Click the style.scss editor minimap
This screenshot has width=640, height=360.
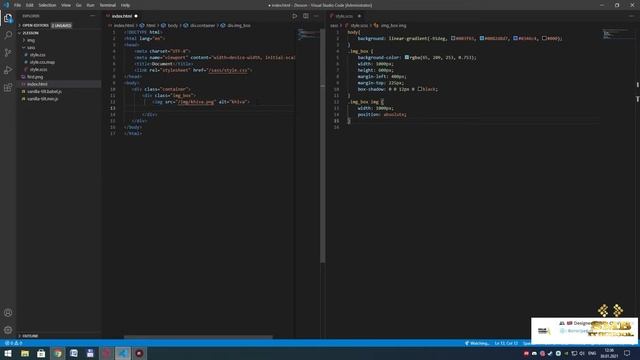[618, 33]
